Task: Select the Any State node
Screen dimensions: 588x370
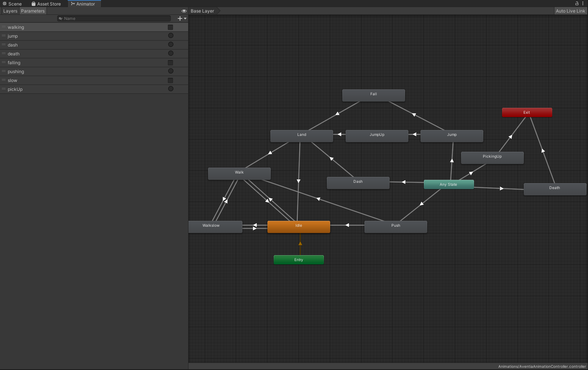Action: pos(449,185)
